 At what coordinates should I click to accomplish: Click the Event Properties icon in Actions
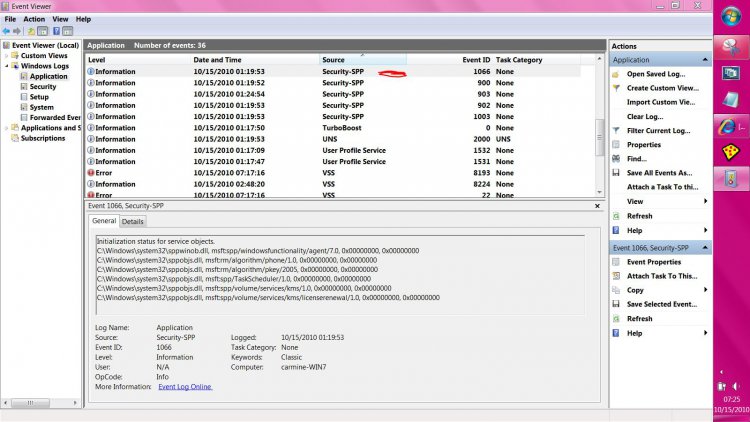click(x=616, y=262)
